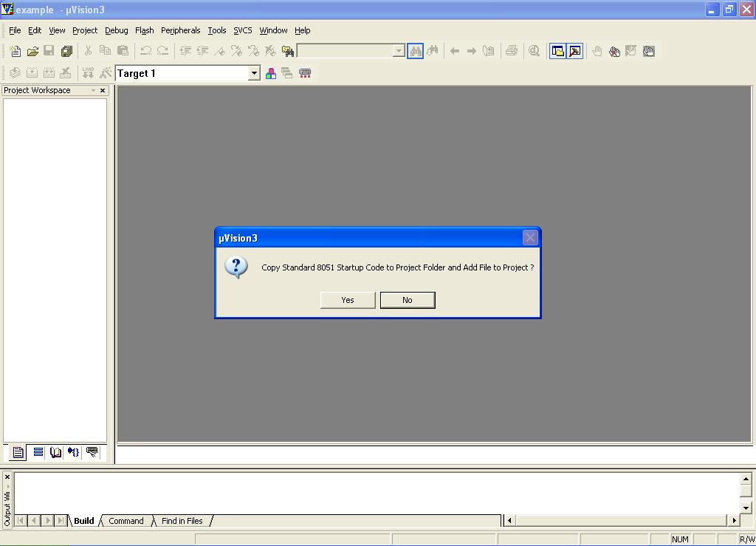The image size is (756, 546).
Task: Open the Debug menu
Action: coord(116,30)
